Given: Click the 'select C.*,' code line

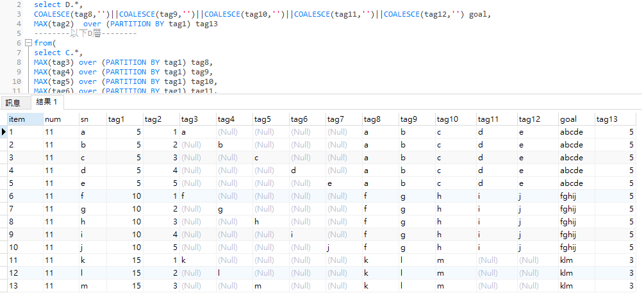Looking at the screenshot, I should tap(58, 53).
